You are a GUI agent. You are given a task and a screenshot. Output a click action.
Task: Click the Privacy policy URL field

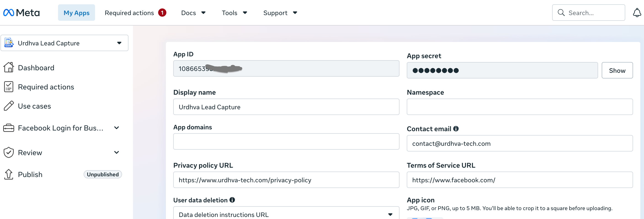286,180
